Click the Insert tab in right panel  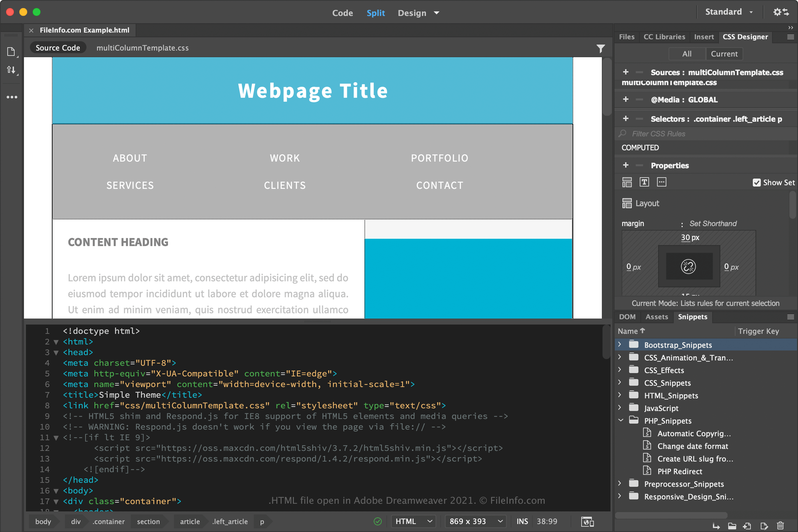coord(704,36)
